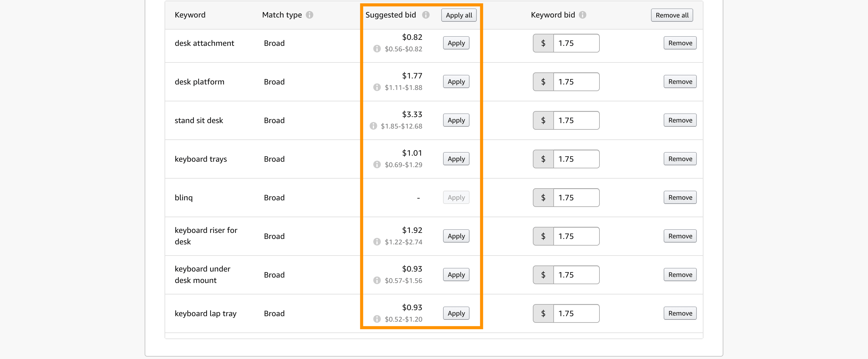The width and height of the screenshot is (868, 359).
Task: Click info icon next to Match type header
Action: pyautogui.click(x=309, y=15)
